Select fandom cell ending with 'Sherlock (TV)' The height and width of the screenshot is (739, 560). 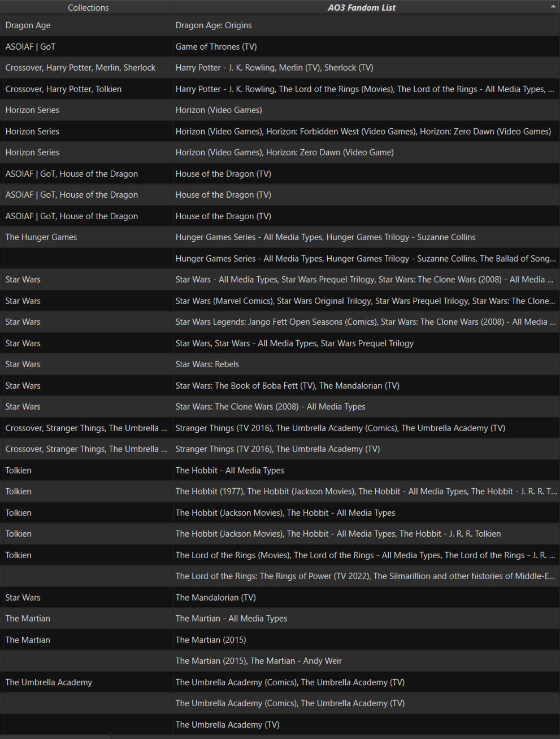(366, 68)
